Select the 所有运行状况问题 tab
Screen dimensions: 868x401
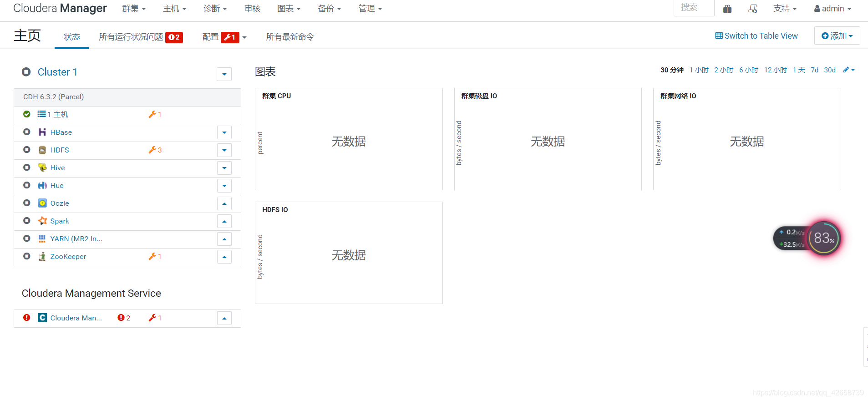[141, 37]
